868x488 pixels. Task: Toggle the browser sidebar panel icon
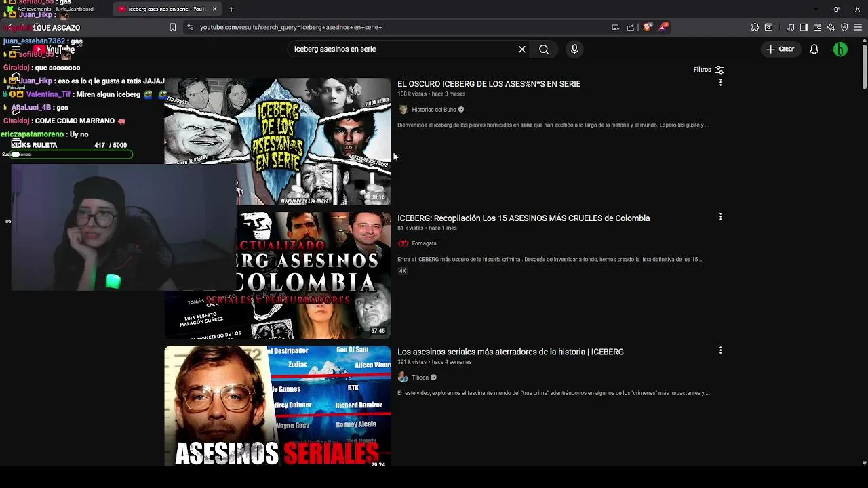point(804,27)
